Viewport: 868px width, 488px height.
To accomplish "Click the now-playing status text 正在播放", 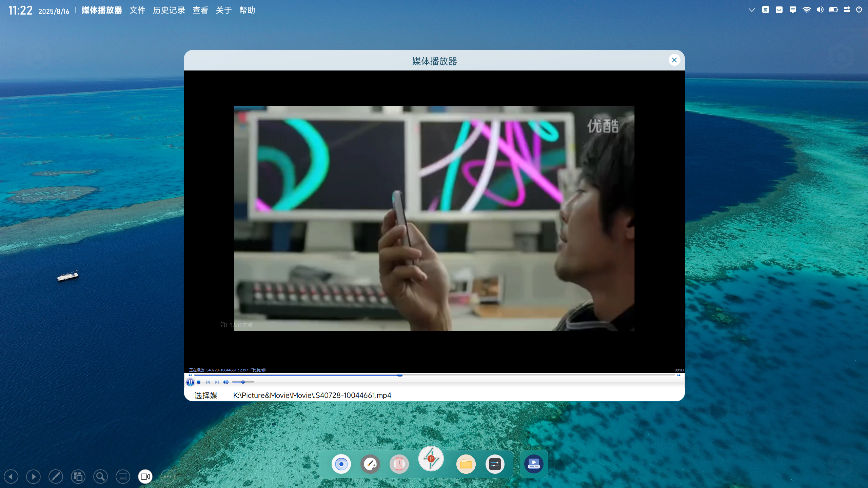I will pos(227,370).
